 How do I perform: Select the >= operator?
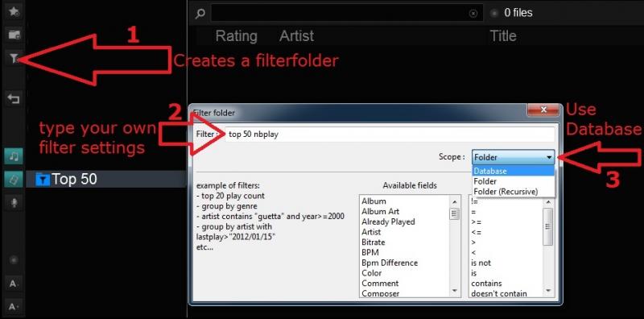point(476,222)
